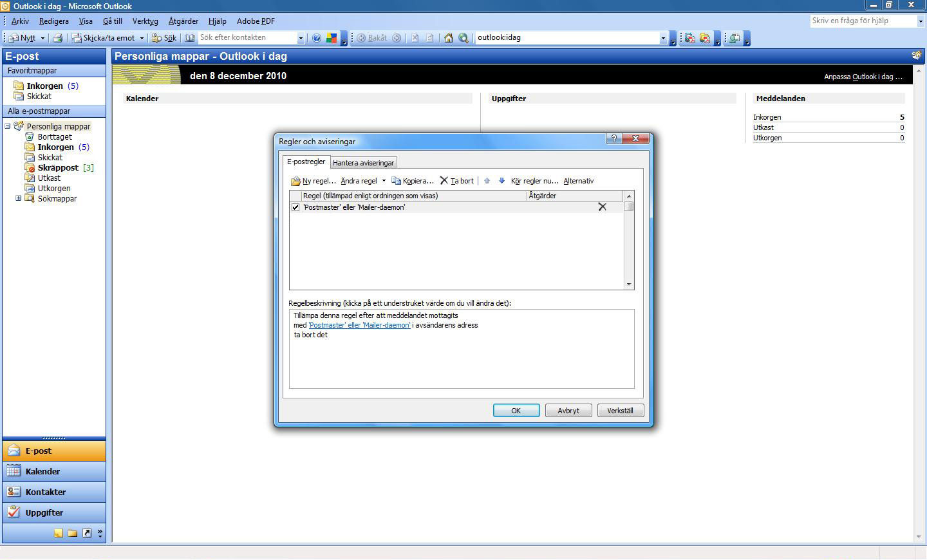Open the Verktyg menu

click(145, 21)
